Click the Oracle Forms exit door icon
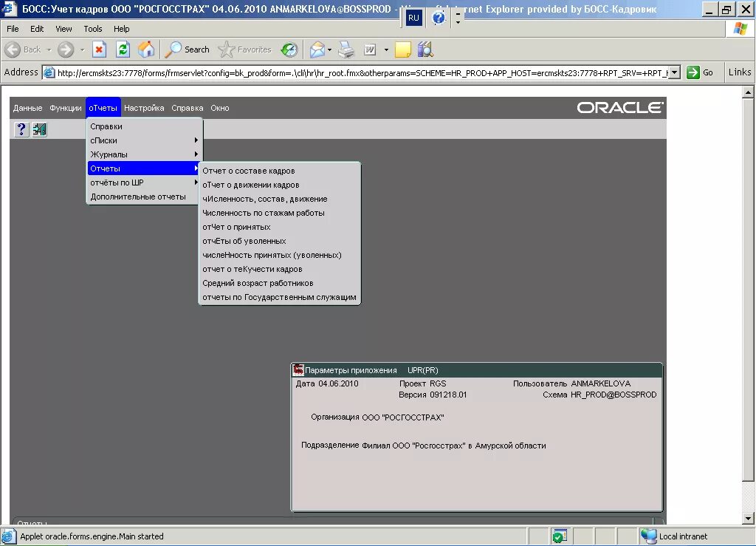 pos(40,129)
